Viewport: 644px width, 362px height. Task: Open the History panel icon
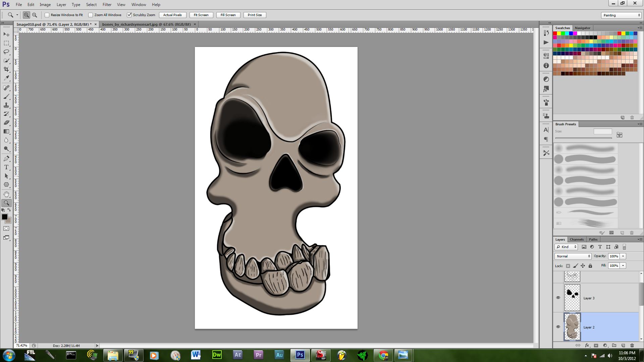click(x=546, y=33)
